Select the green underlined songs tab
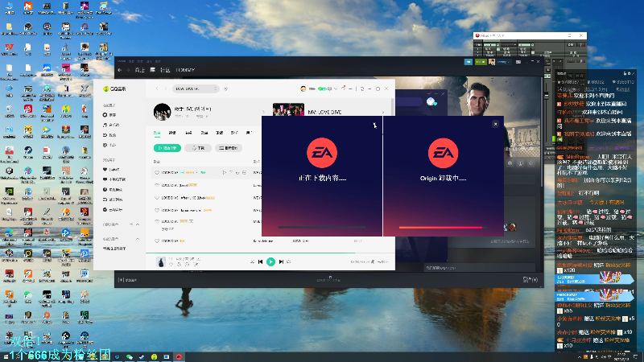This screenshot has height=362, width=644. [x=157, y=133]
